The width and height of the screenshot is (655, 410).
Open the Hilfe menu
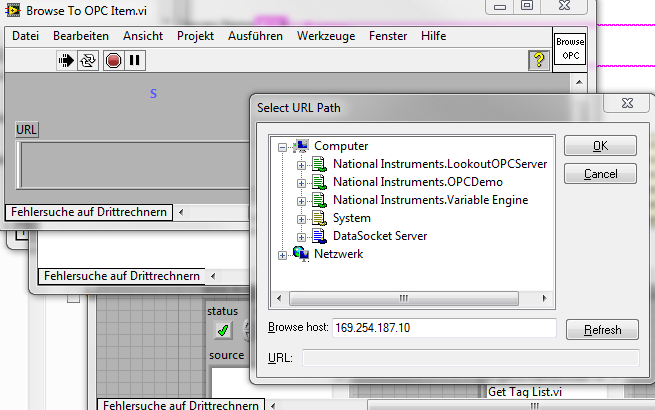point(434,36)
